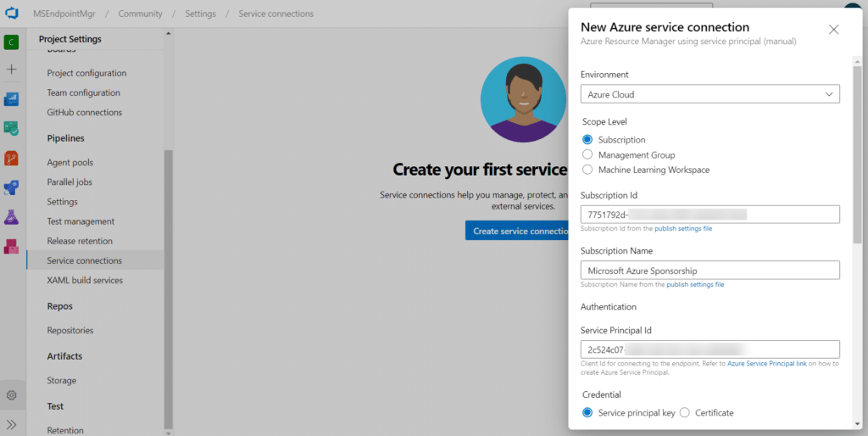The height and width of the screenshot is (436, 868).
Task: Open the green Community project tile
Action: (x=11, y=42)
